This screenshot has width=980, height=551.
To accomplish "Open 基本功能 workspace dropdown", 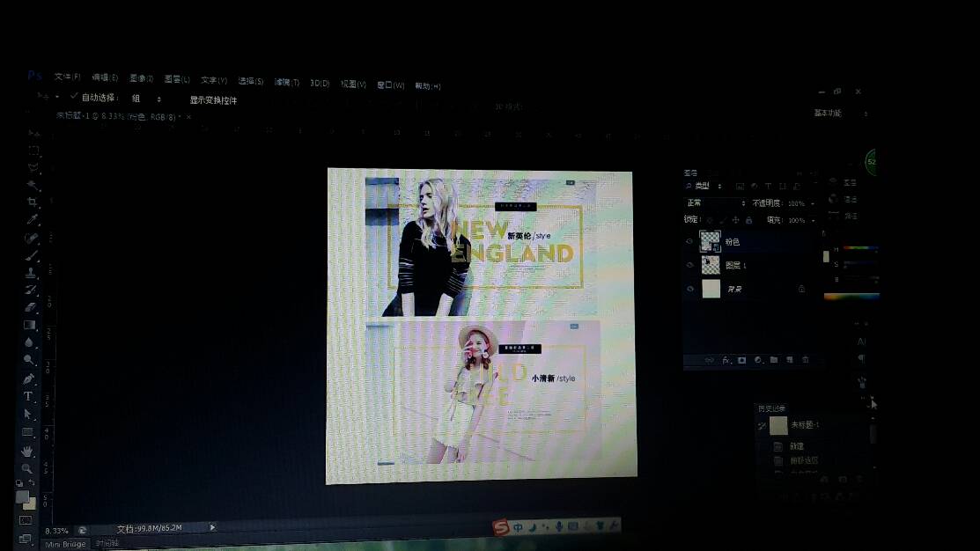I will click(841, 113).
